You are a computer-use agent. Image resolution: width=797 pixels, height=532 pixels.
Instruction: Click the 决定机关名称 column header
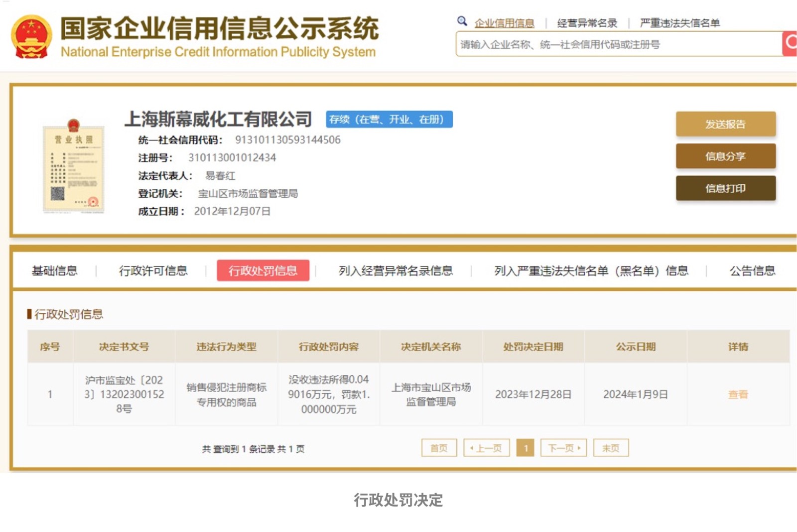click(x=431, y=347)
